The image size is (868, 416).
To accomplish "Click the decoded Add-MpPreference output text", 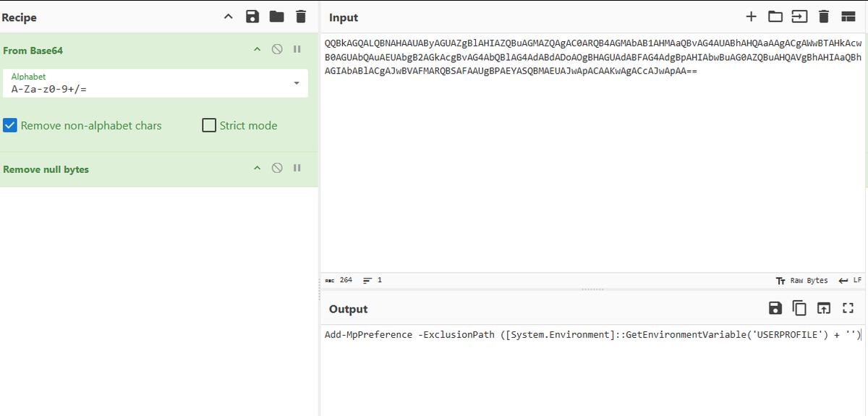I will pos(592,335).
